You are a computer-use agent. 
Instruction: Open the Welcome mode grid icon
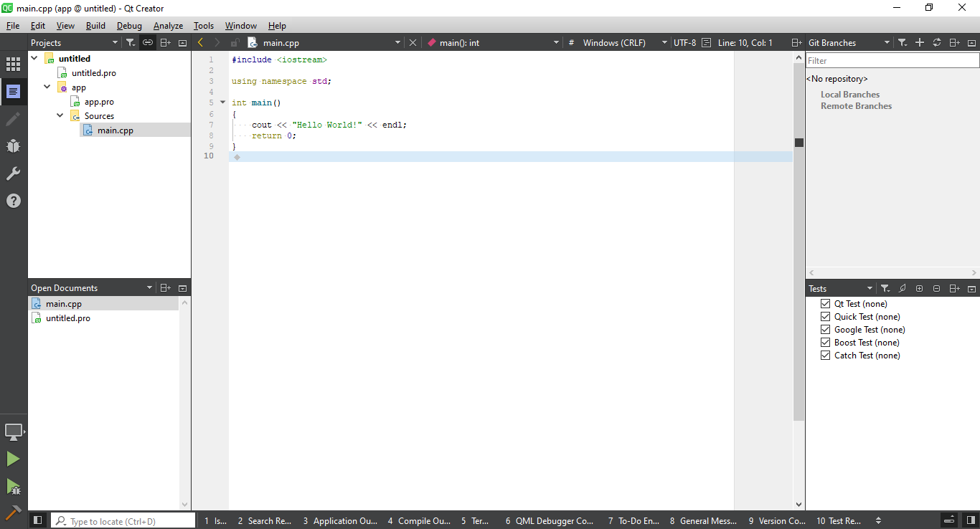point(13,65)
